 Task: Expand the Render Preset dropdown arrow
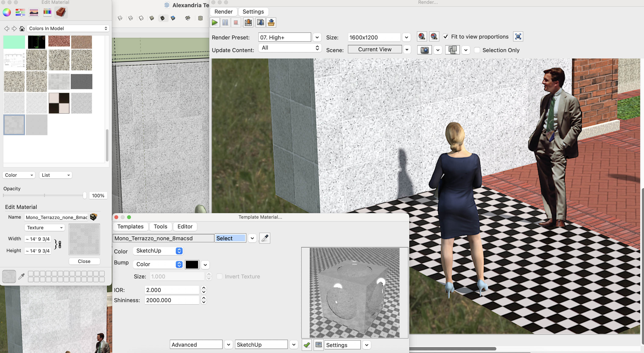[317, 38]
